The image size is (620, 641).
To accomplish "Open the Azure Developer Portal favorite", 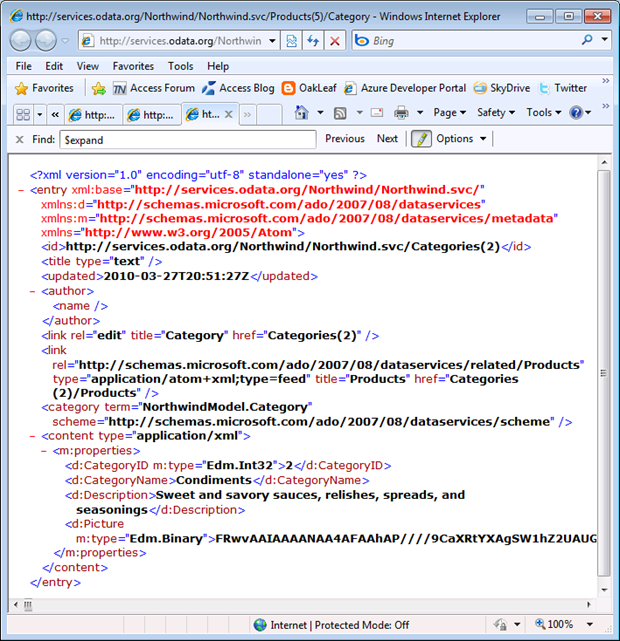I will (405, 88).
